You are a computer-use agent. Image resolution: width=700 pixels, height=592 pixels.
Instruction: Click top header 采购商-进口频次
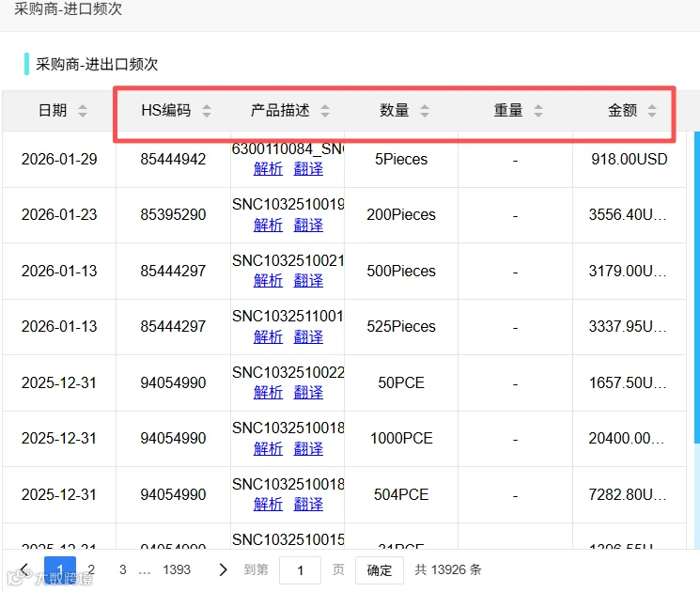tap(68, 8)
